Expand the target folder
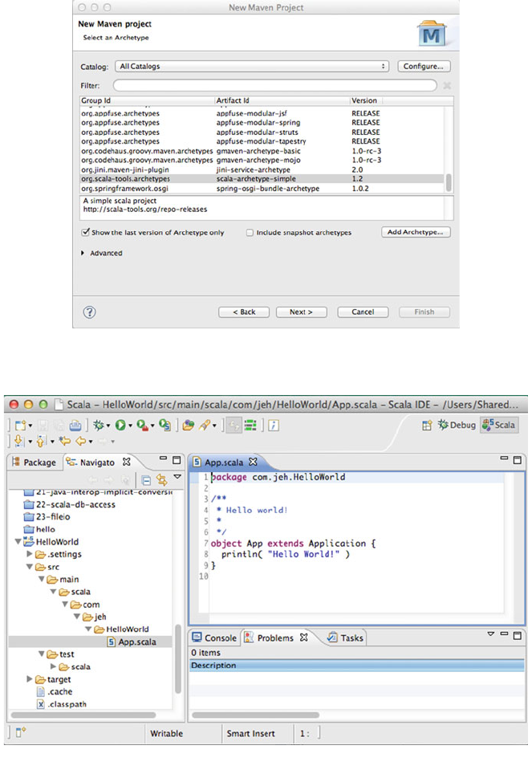Image resolution: width=532 pixels, height=774 pixels. point(30,679)
